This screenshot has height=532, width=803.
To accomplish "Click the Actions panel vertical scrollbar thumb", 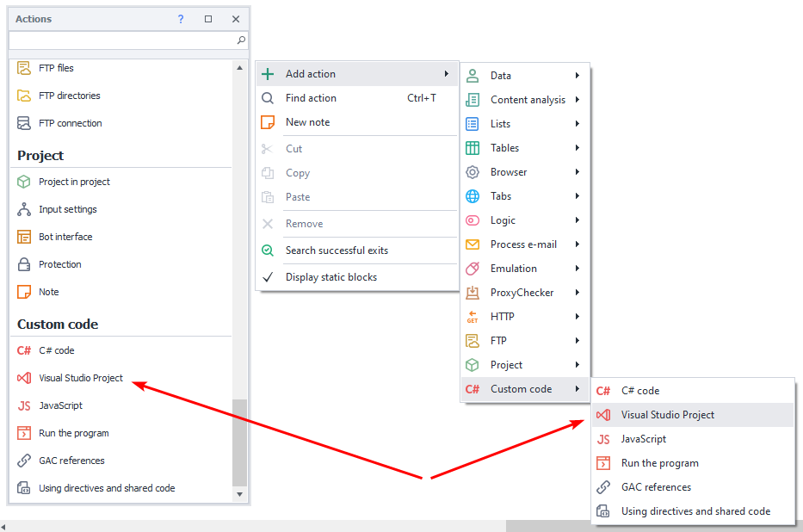I will click(x=239, y=441).
